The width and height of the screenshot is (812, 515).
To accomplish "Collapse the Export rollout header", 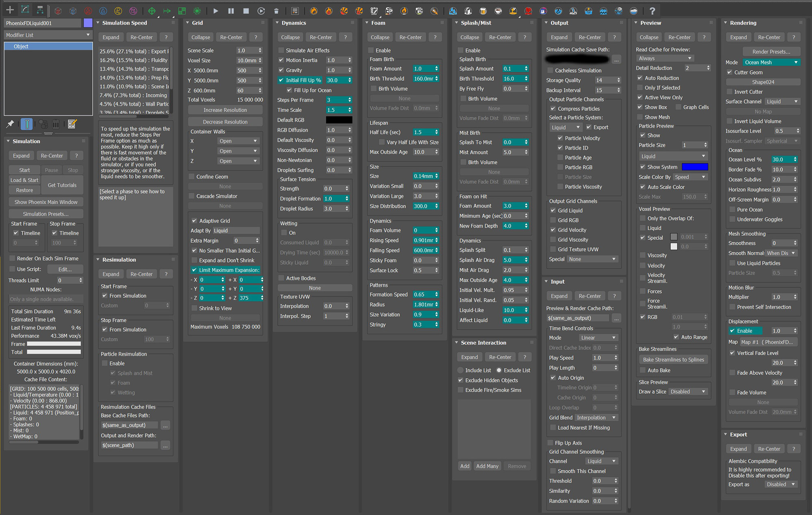I will tap(764, 435).
